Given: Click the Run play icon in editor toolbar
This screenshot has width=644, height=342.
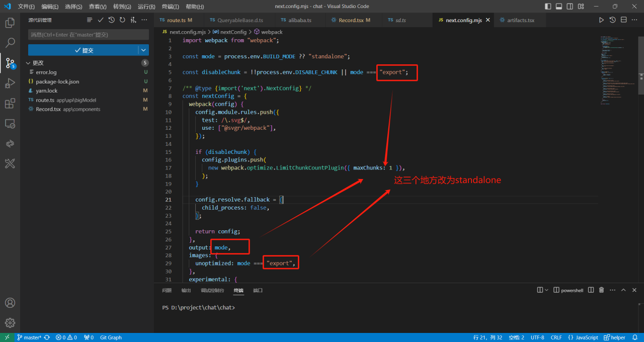Looking at the screenshot, I should [601, 20].
